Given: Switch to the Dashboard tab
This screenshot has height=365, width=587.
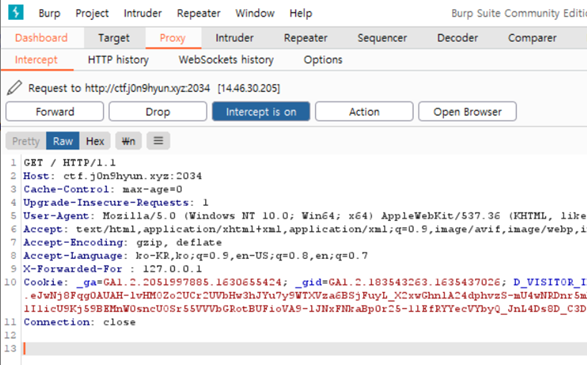Looking at the screenshot, I should [x=42, y=38].
